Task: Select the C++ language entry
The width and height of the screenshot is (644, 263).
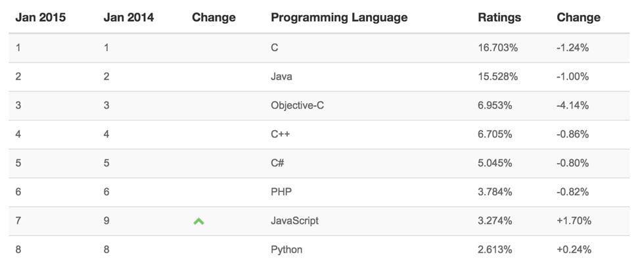Action: point(281,134)
